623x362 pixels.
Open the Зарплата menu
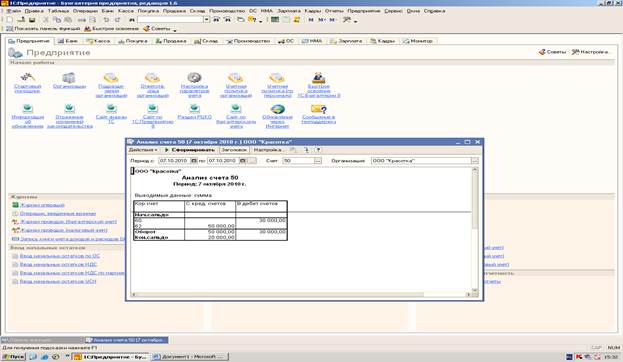(289, 11)
